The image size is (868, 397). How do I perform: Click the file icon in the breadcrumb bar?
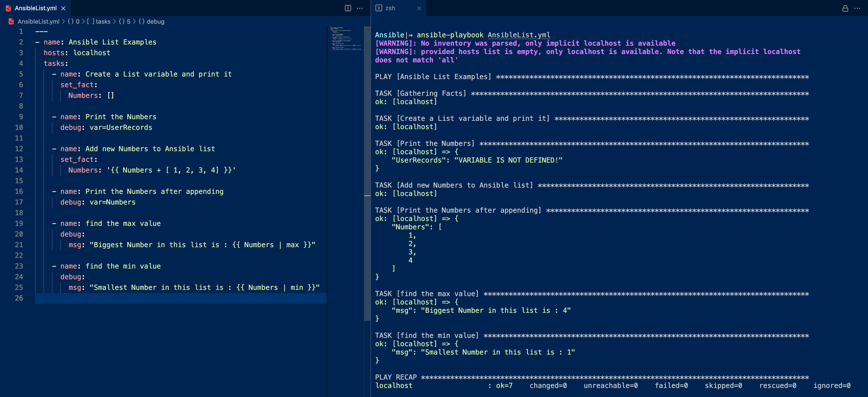[11, 21]
